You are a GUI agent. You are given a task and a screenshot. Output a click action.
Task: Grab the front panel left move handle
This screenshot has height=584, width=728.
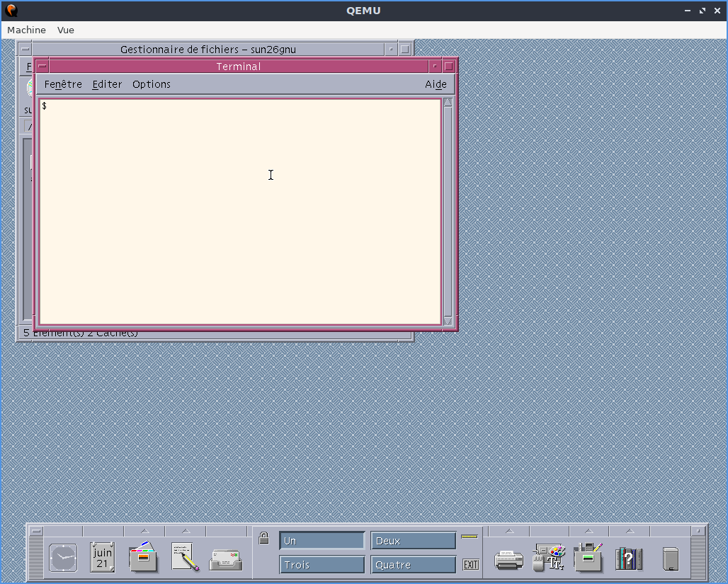pos(35,557)
